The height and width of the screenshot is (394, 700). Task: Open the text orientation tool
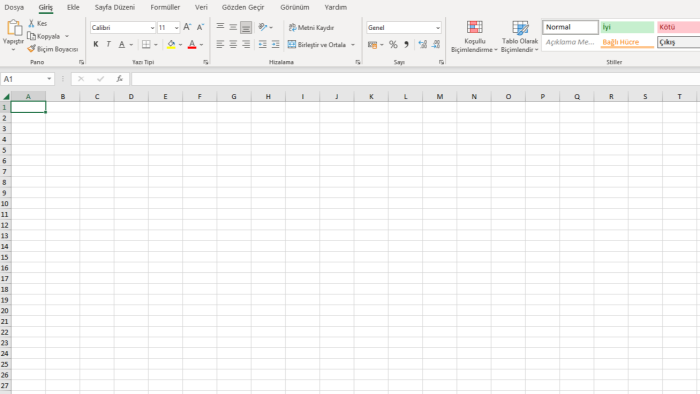coord(263,27)
